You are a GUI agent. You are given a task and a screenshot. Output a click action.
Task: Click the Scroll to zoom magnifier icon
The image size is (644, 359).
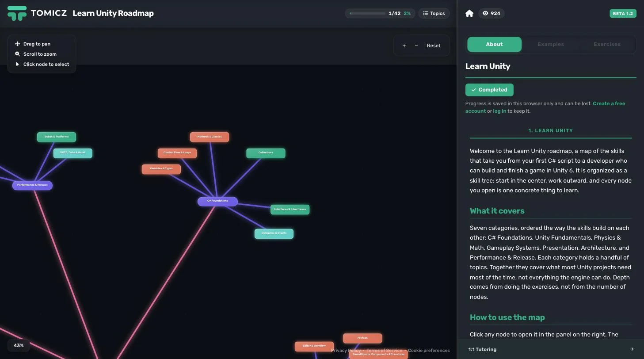click(18, 54)
